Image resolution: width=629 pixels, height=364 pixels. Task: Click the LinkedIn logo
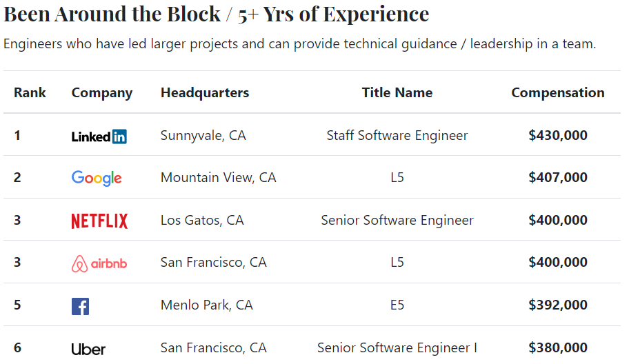(99, 136)
